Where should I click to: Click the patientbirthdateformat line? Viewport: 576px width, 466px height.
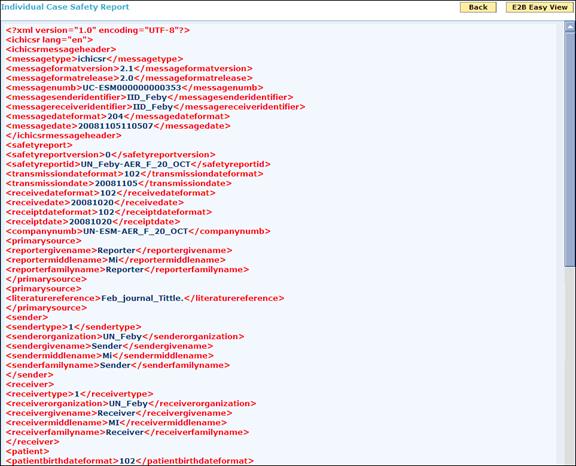click(130, 461)
